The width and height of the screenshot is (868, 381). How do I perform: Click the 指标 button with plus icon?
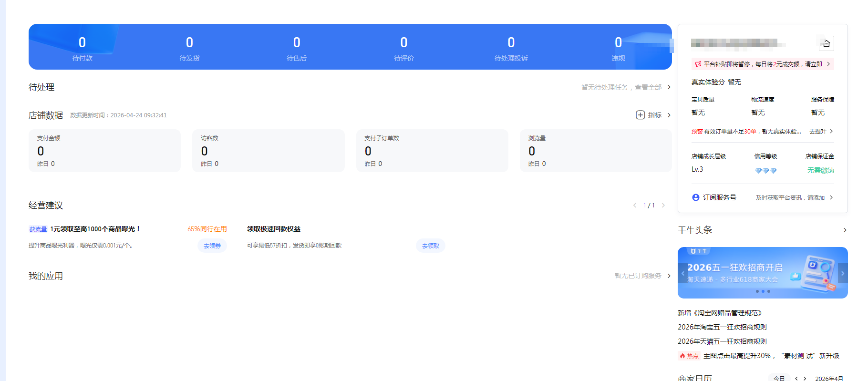click(649, 115)
